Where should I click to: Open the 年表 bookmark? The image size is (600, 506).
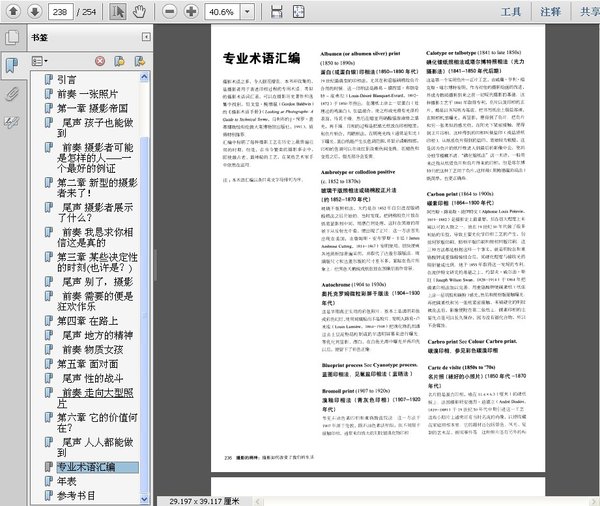coord(67,482)
